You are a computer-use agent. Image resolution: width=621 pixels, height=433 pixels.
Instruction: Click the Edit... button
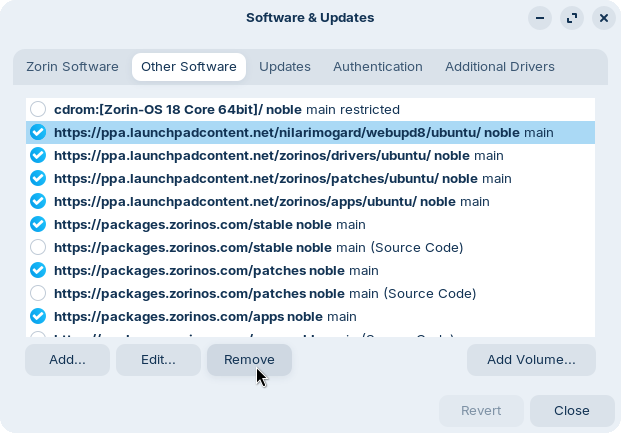pyautogui.click(x=158, y=360)
